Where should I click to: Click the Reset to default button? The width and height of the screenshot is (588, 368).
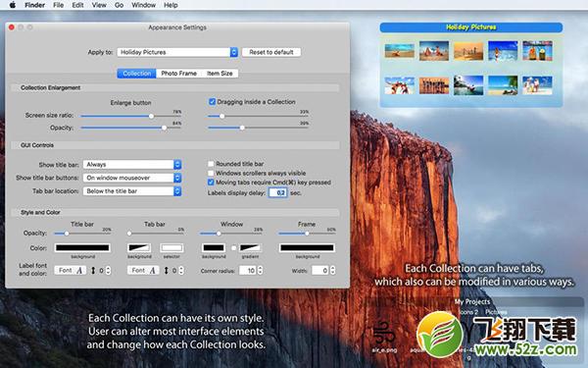click(x=271, y=52)
